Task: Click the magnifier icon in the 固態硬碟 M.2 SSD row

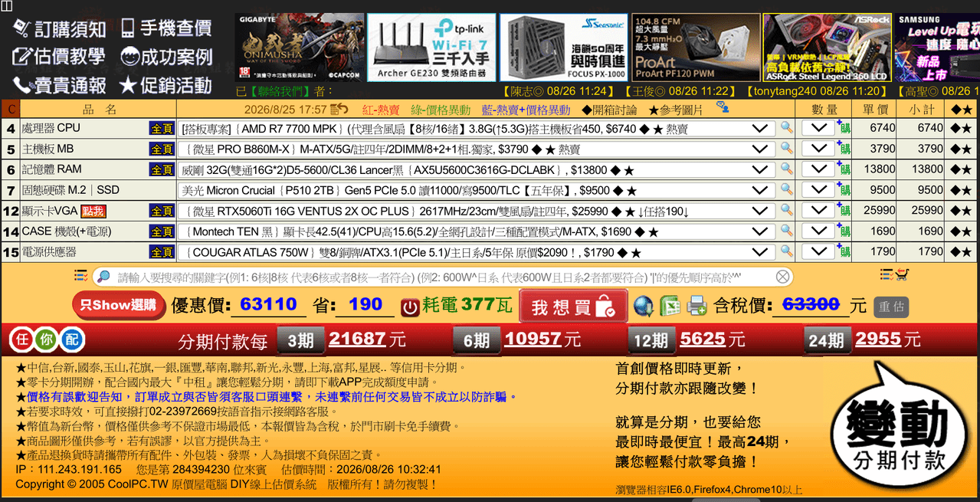Action: pos(786,190)
